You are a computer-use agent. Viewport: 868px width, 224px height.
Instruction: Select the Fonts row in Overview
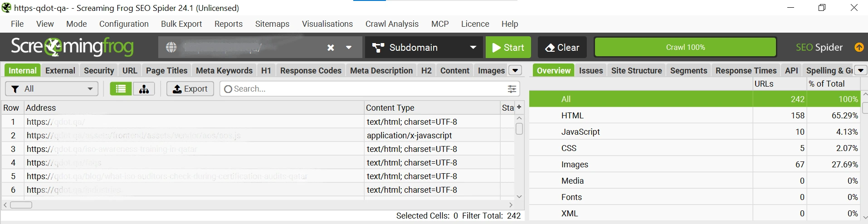[x=694, y=197]
